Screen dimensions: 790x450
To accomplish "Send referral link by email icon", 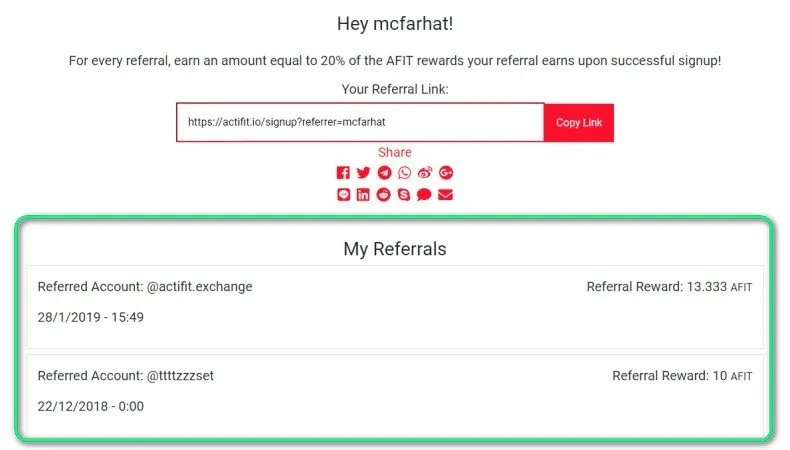I will click(446, 194).
